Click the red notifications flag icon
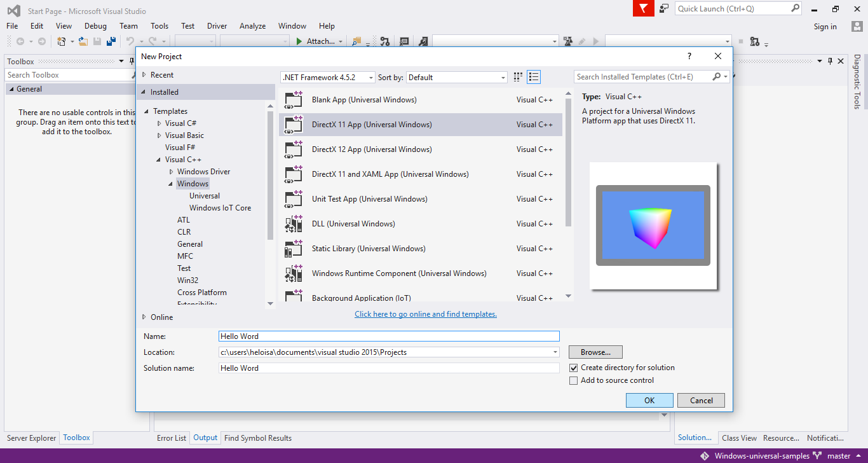 644,9
